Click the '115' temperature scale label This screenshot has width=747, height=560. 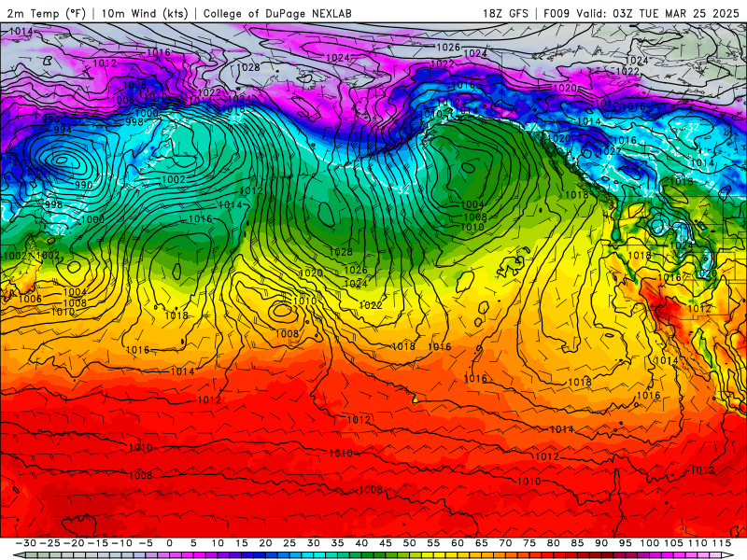721,543
